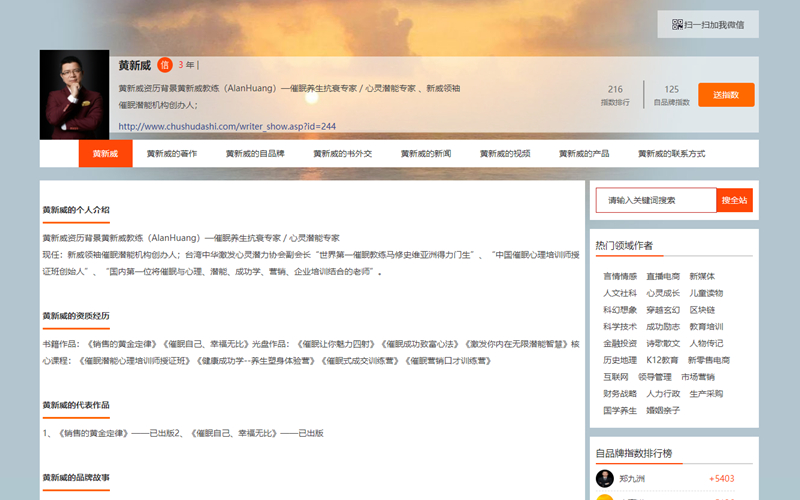Open the 黄新威的视频 tab
The height and width of the screenshot is (500, 800).
505,154
